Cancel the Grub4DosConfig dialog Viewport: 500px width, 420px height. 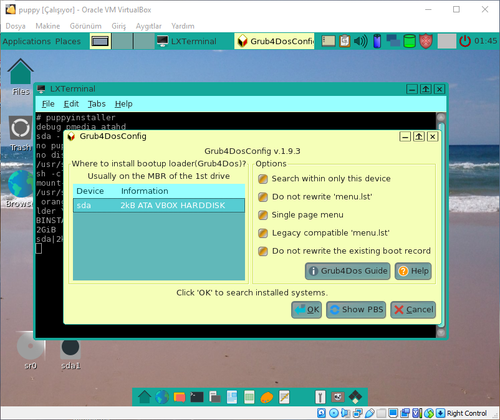click(x=413, y=310)
